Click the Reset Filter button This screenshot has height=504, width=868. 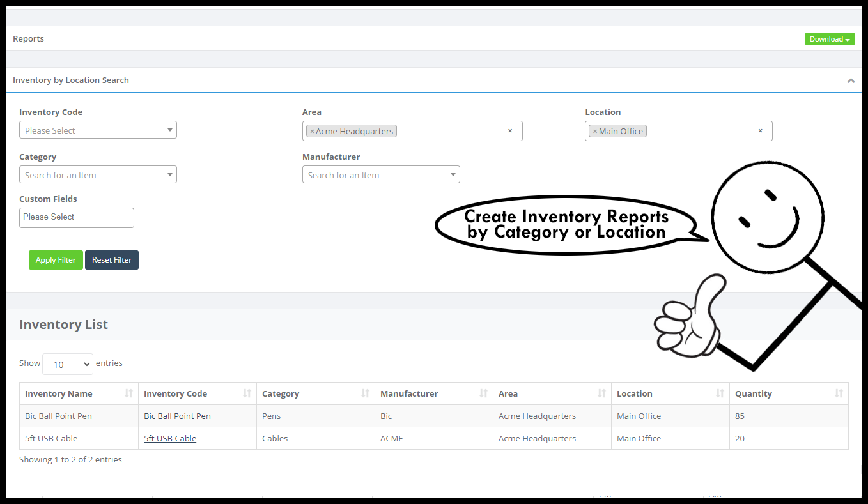[112, 260]
